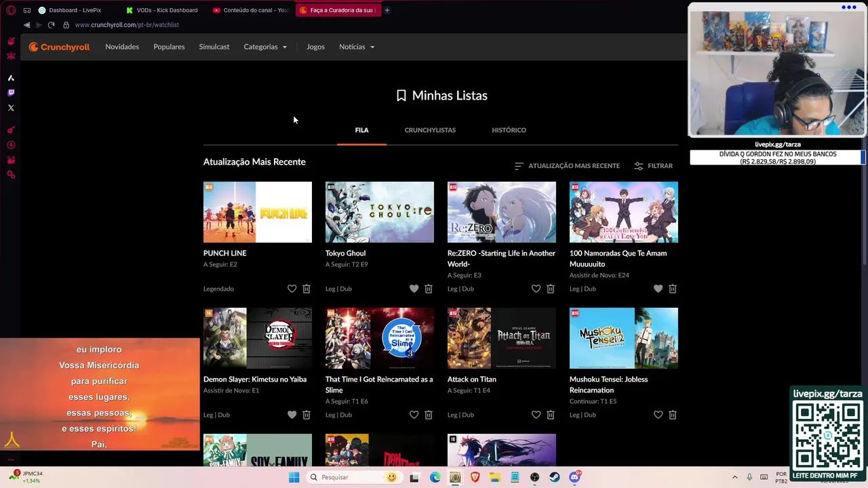The height and width of the screenshot is (488, 868).
Task: Expand the Notícias dropdown
Action: point(357,47)
